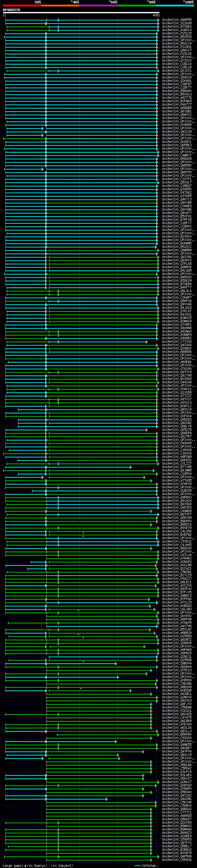This screenshot has width=197, height=868.
Task: Select hit label UniRef100_P09895
Action: (177, 125)
